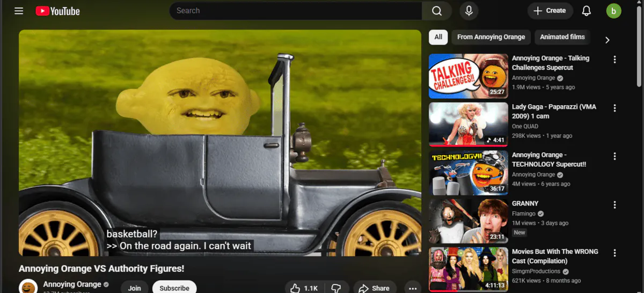The height and width of the screenshot is (293, 644).
Task: Open Lady Gaga Paparazzi thumbnail
Action: pyautogui.click(x=469, y=124)
